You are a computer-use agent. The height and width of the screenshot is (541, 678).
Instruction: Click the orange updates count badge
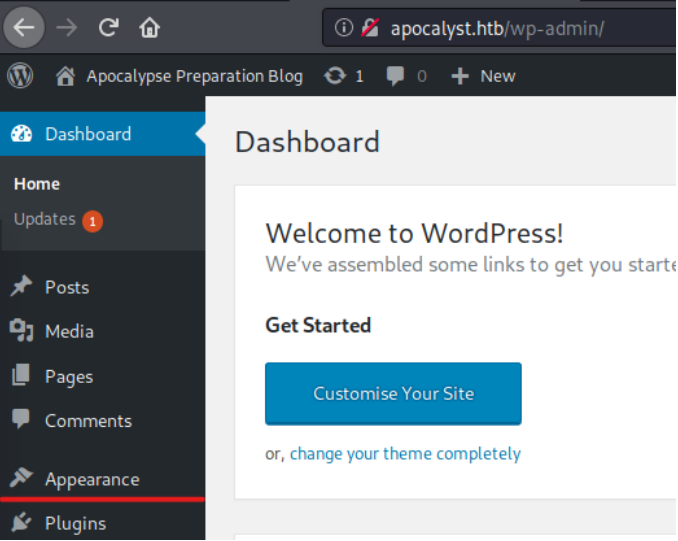pos(93,221)
